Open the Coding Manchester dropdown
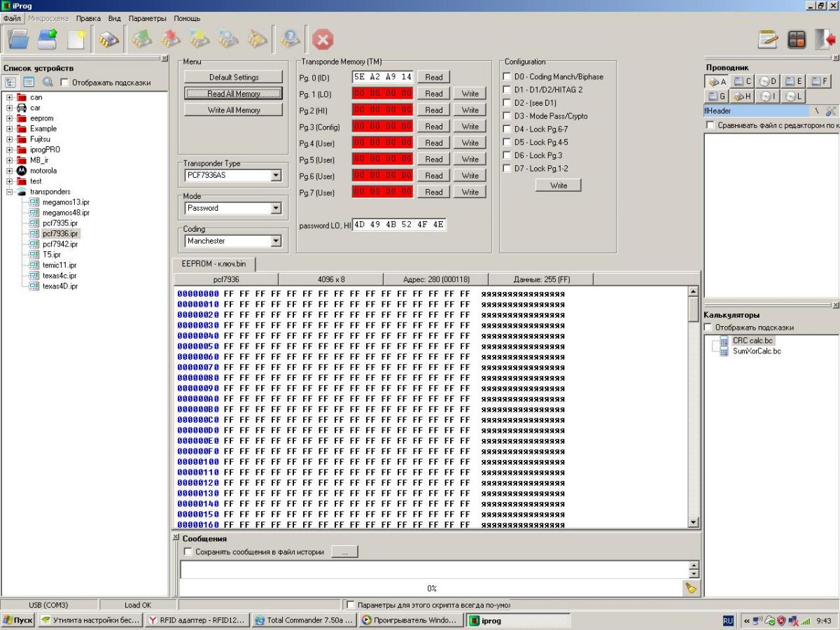Viewport: 840px width, 630px height. click(x=276, y=241)
